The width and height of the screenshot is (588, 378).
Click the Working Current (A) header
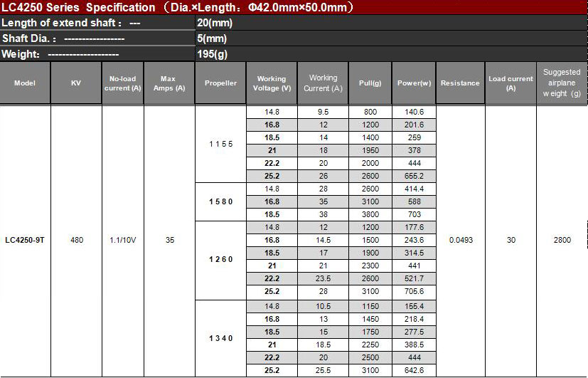(x=323, y=83)
